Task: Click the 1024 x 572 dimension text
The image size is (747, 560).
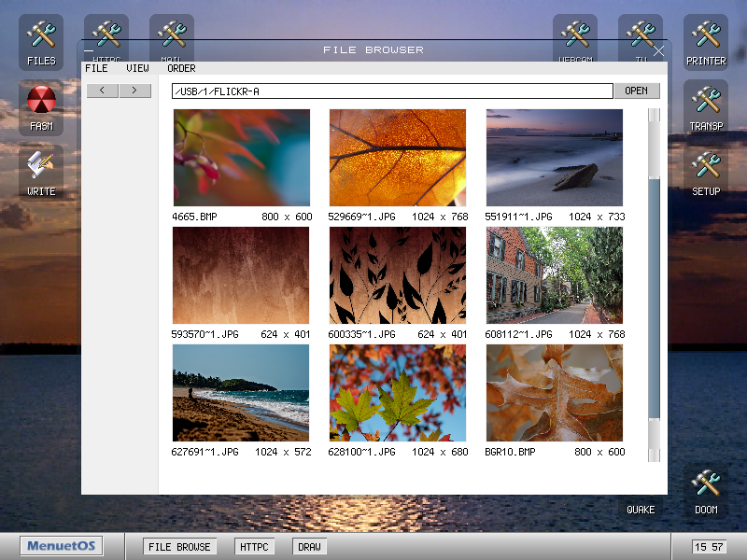Action: click(283, 452)
